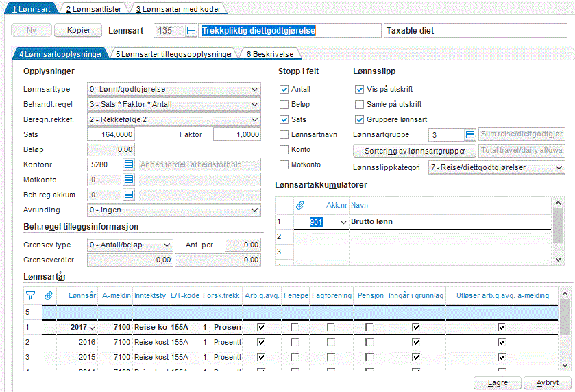Open account lookup next to Kontonr 5280
Screen dimensions: 575x392
(128, 164)
